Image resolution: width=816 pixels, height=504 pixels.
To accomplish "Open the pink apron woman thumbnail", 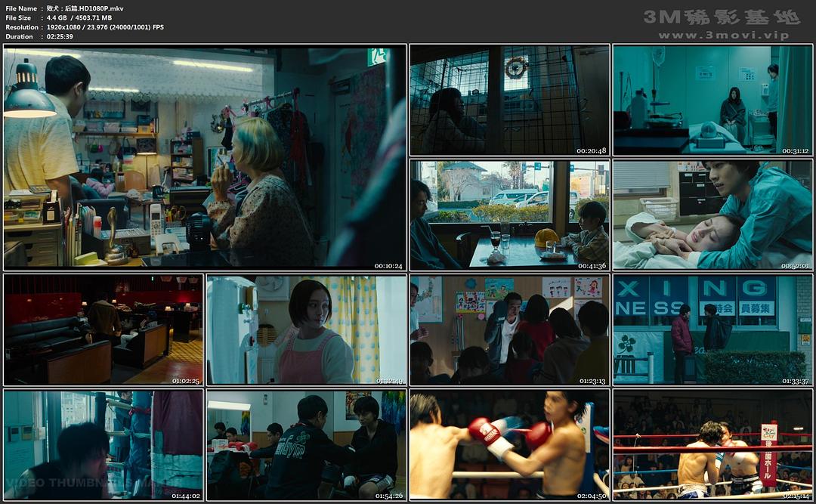I will point(306,329).
